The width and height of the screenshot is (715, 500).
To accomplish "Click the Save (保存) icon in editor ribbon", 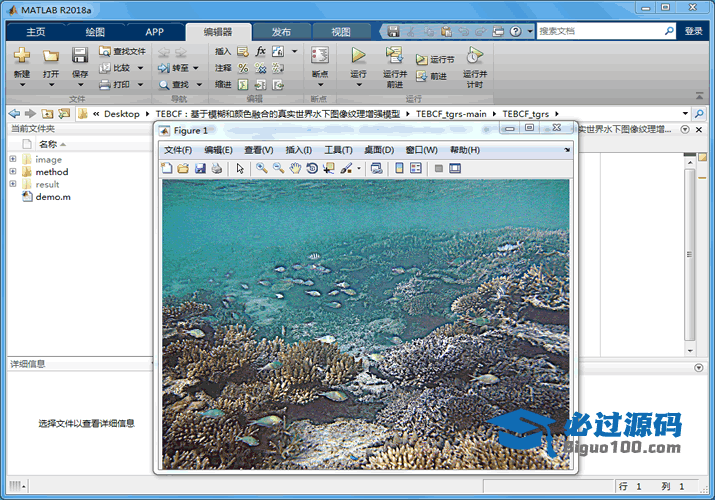I will point(80,56).
